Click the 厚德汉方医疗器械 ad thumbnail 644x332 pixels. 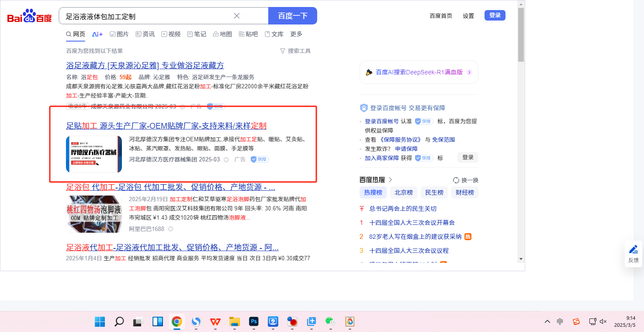94,154
